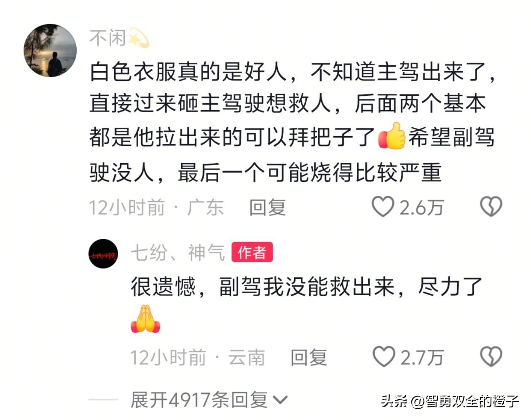531x420 pixels.
Task: Click the username 七纷、神气
Action: pyautogui.click(x=178, y=253)
